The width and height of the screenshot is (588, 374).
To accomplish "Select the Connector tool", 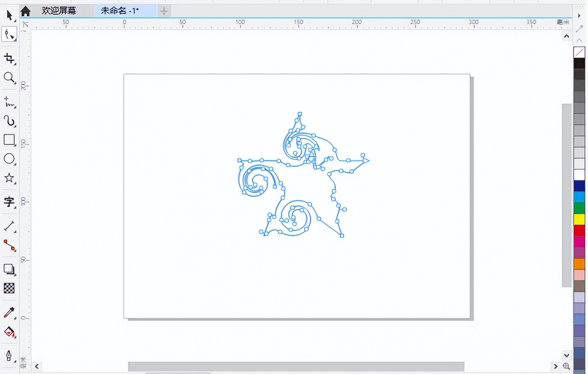I will coord(9,245).
